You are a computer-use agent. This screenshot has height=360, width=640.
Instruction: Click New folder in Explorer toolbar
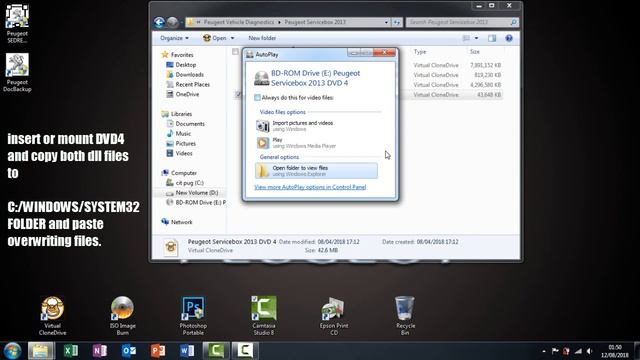(x=262, y=38)
